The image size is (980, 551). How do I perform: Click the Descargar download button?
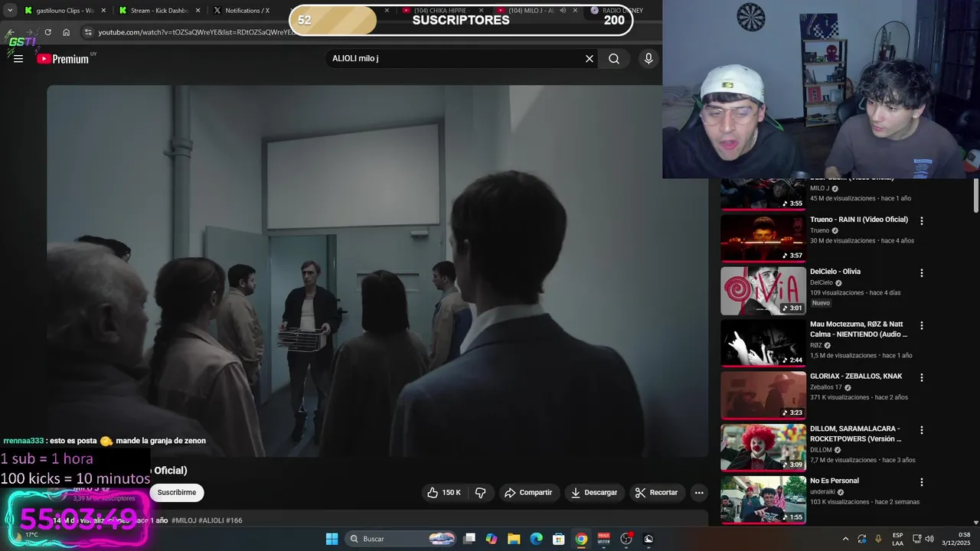coord(594,493)
